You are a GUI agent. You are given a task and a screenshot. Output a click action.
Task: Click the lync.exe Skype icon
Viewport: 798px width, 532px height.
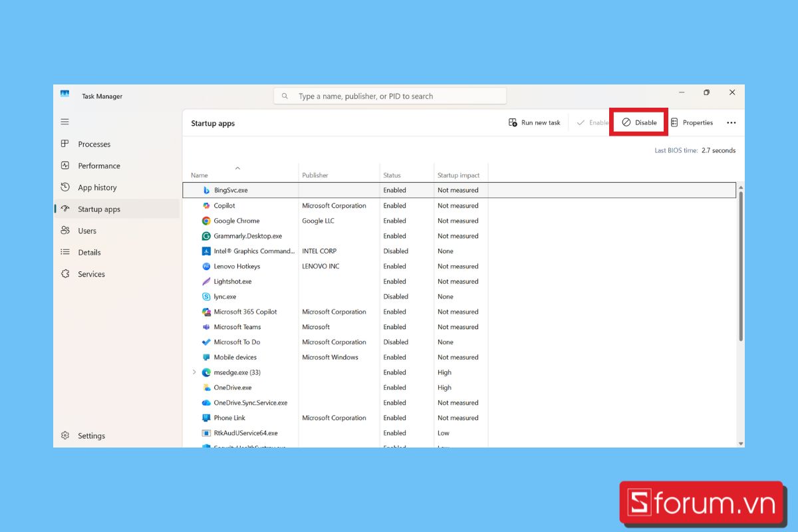206,297
